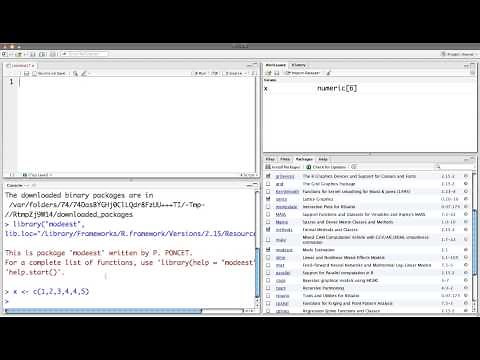Click the Check for Updates button

[326, 167]
